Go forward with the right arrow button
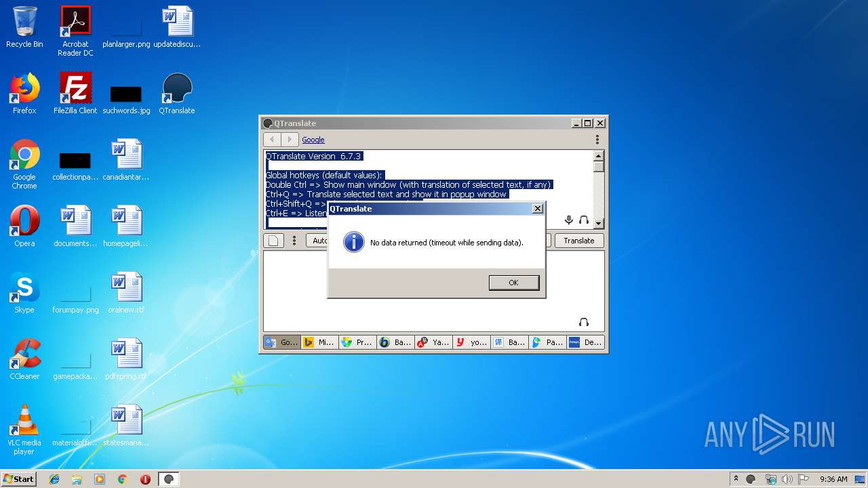Image resolution: width=868 pixels, height=488 pixels. 290,140
